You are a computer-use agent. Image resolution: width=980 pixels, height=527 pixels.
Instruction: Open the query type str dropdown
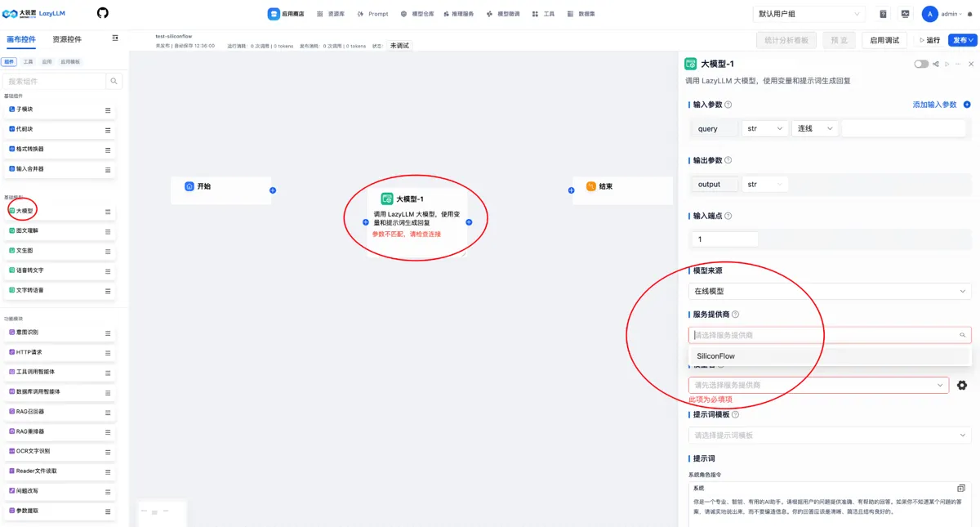pos(764,128)
